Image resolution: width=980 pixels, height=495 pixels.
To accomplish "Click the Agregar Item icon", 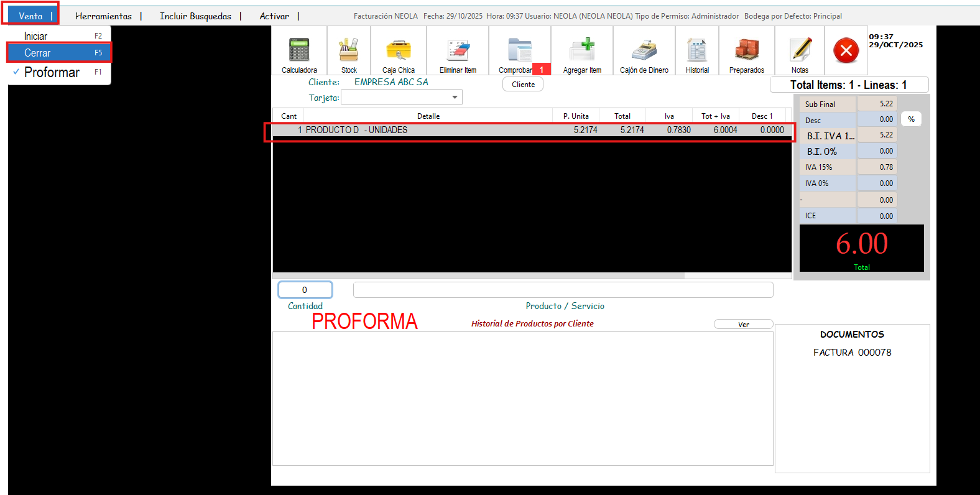I will [x=582, y=51].
